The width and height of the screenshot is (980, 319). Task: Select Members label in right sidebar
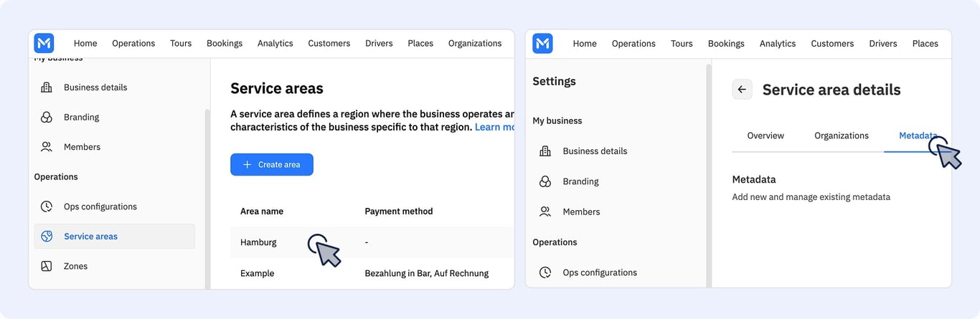tap(582, 211)
